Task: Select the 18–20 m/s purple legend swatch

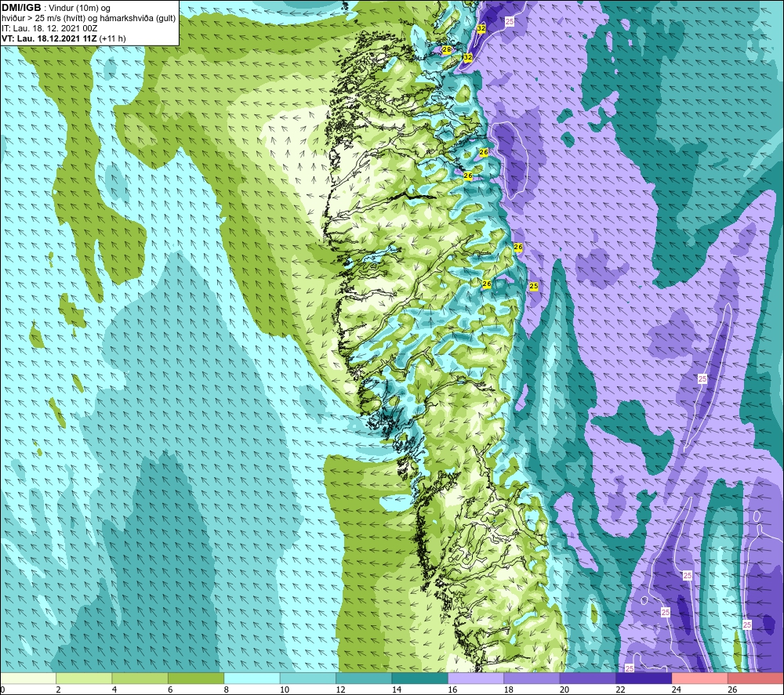Action: (532, 678)
